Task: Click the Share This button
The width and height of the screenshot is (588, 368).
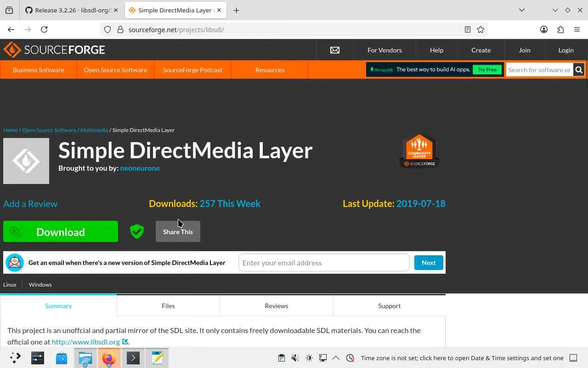Action: point(178,231)
